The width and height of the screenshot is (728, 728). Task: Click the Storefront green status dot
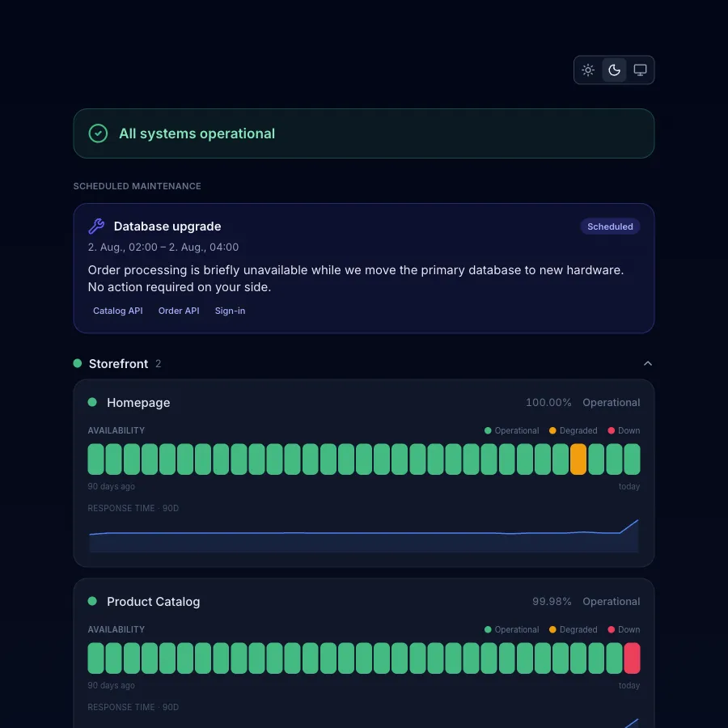78,363
